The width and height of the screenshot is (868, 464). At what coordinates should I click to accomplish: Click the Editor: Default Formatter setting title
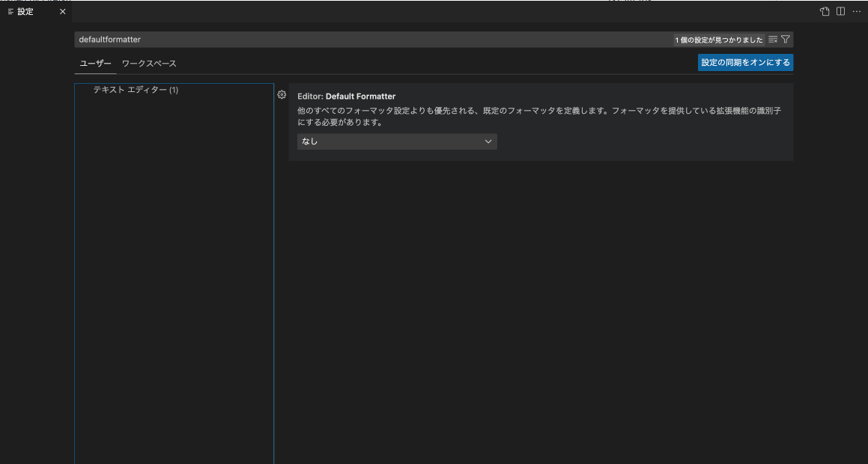click(x=347, y=97)
